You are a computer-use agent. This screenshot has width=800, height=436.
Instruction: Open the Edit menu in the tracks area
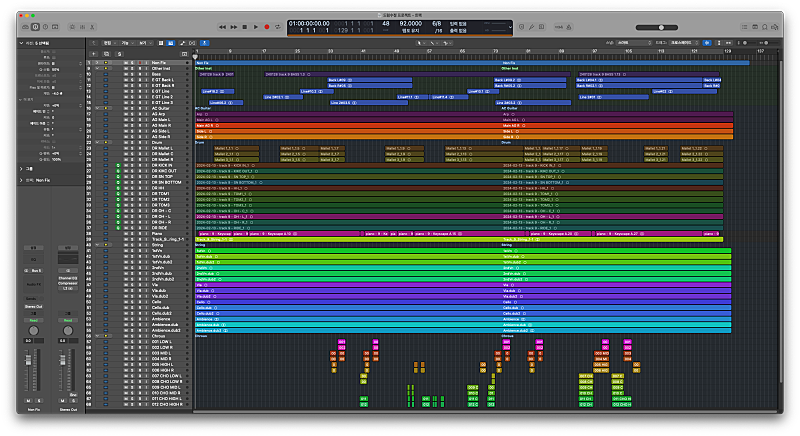point(107,44)
